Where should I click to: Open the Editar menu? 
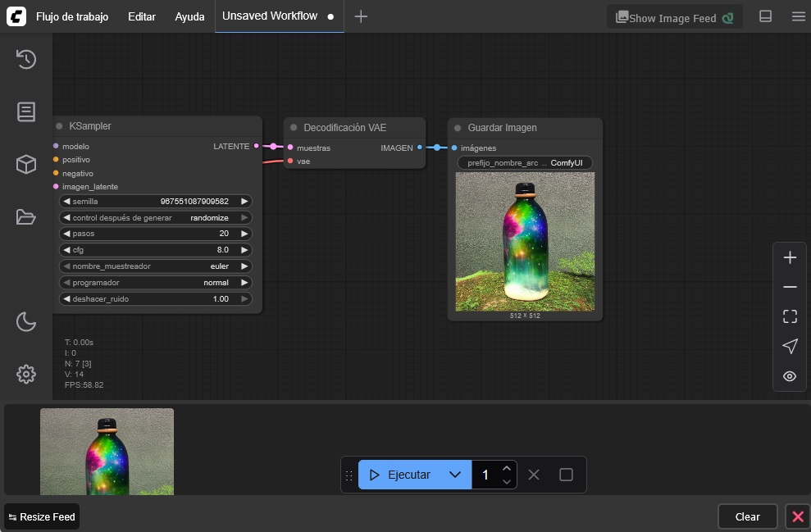[x=142, y=16]
